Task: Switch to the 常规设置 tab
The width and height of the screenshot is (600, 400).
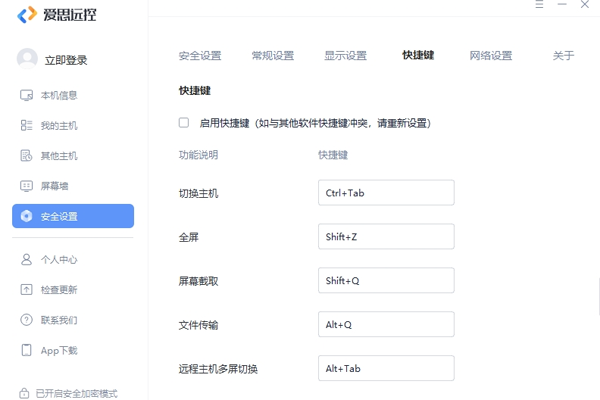Action: [272, 56]
